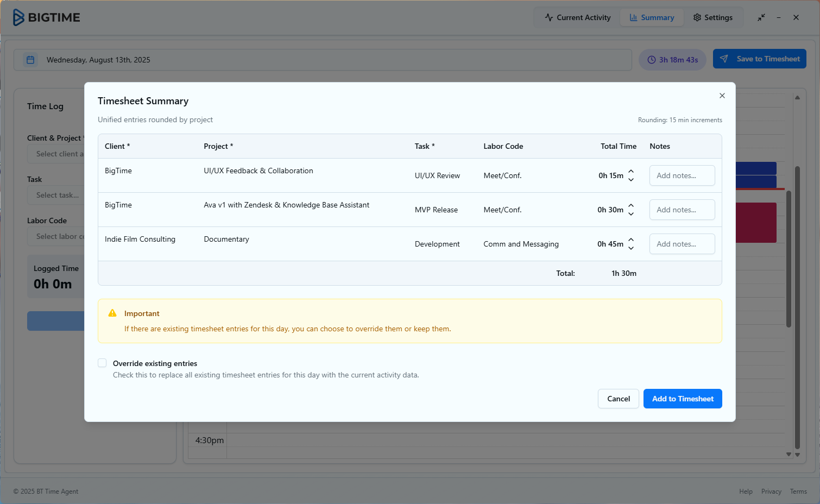Open the Help link in footer
Viewport: 820px width, 504px height.
745,492
